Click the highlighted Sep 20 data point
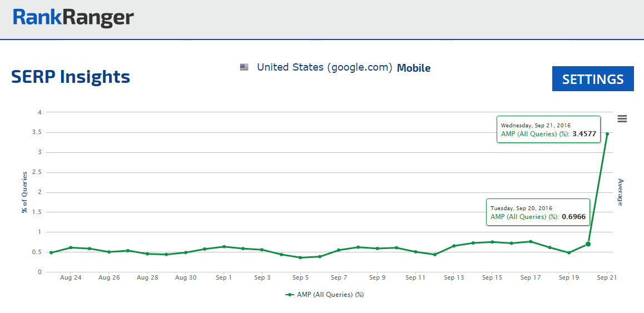The width and height of the screenshot is (644, 313). point(588,244)
